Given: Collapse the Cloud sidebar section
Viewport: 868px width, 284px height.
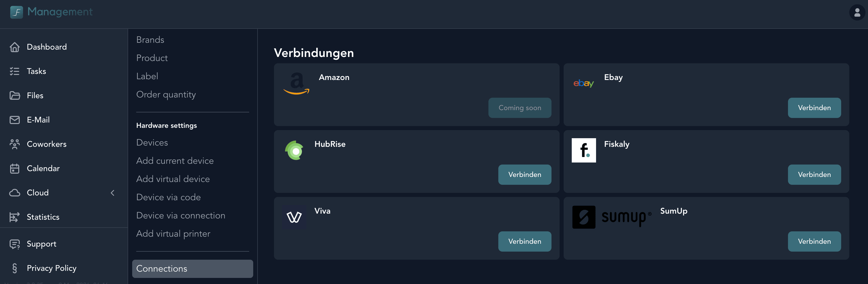Looking at the screenshot, I should (x=112, y=193).
